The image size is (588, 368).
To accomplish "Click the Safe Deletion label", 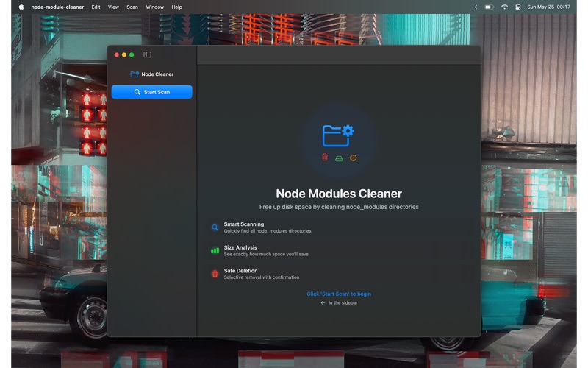I will click(241, 271).
